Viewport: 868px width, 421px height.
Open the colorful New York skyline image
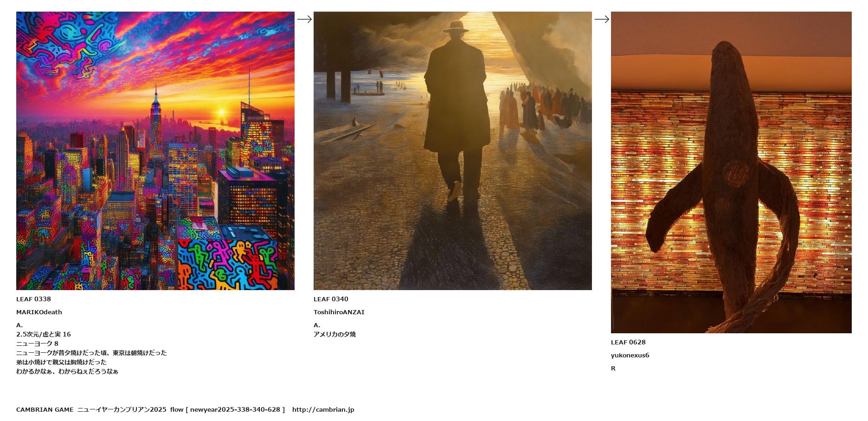[155, 151]
